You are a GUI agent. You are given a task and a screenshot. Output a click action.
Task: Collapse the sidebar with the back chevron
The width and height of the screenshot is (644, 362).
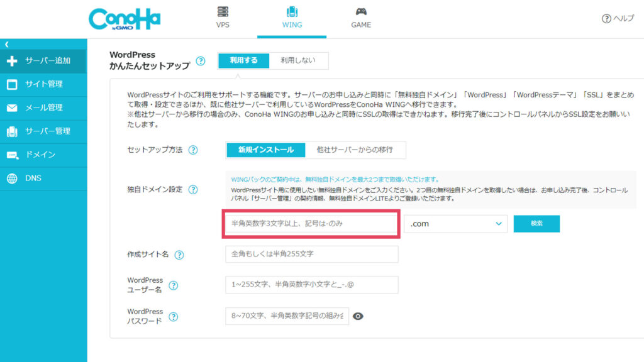click(x=6, y=44)
